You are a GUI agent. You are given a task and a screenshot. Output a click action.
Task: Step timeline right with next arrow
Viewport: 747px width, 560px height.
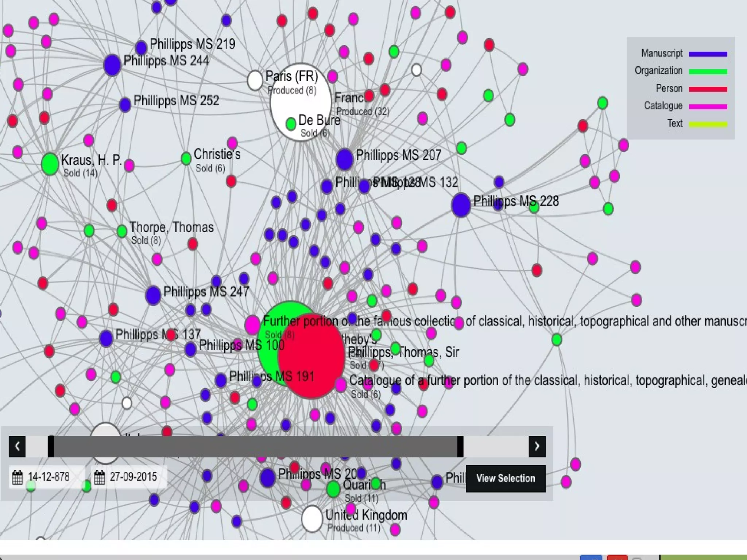(537, 446)
